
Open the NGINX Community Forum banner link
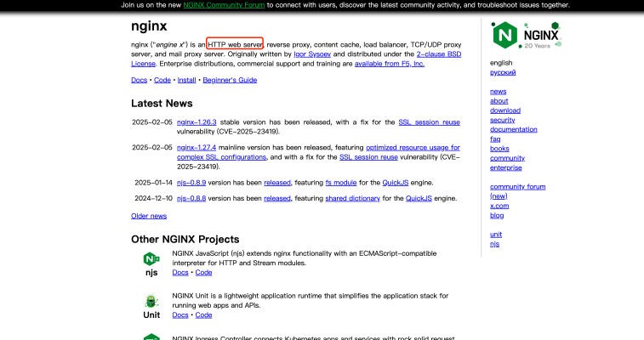224,5
